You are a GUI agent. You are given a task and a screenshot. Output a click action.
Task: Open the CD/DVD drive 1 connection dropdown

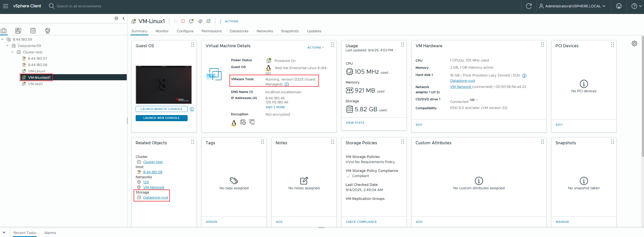click(x=474, y=100)
